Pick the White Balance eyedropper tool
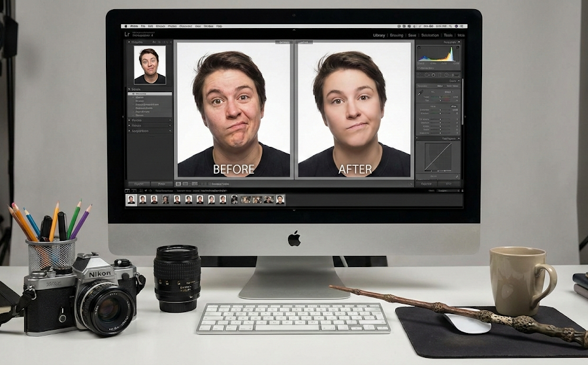The width and height of the screenshot is (588, 365). tap(420, 93)
